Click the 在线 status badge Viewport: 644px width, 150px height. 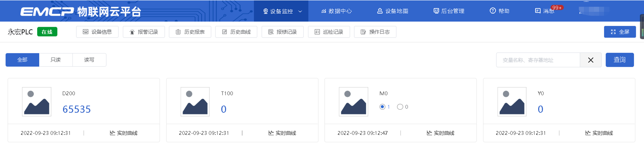47,32
